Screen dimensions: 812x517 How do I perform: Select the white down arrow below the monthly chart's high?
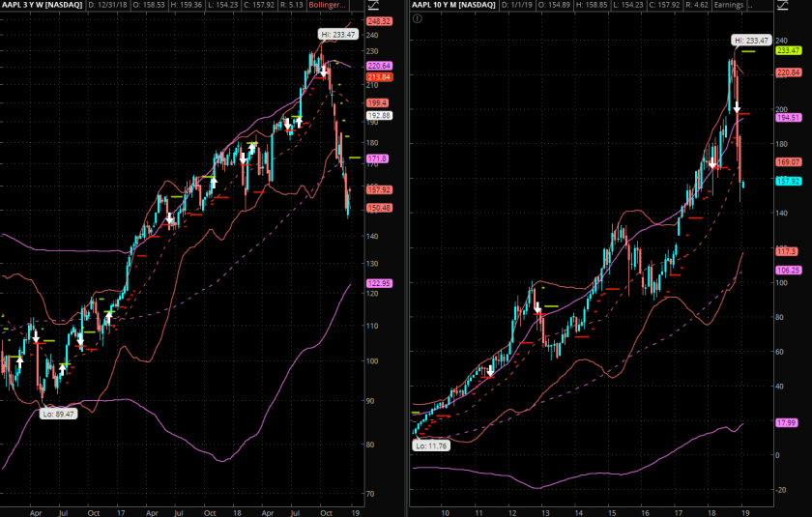pos(737,106)
